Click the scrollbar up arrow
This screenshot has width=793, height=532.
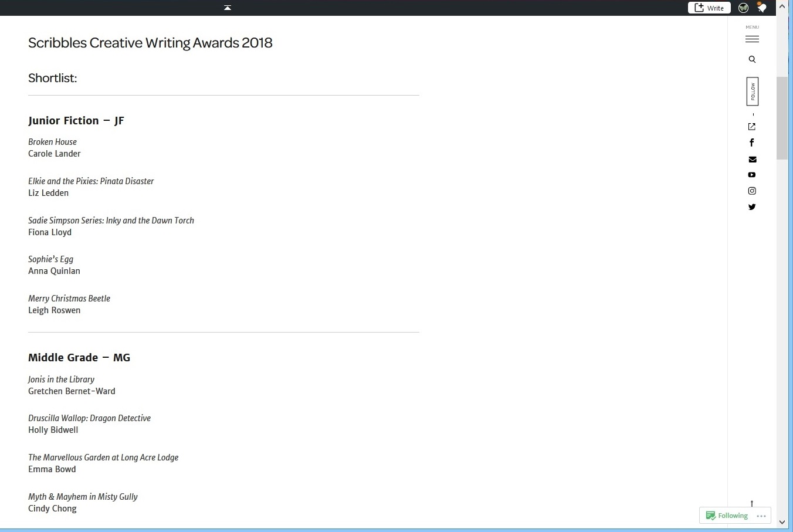click(x=782, y=6)
